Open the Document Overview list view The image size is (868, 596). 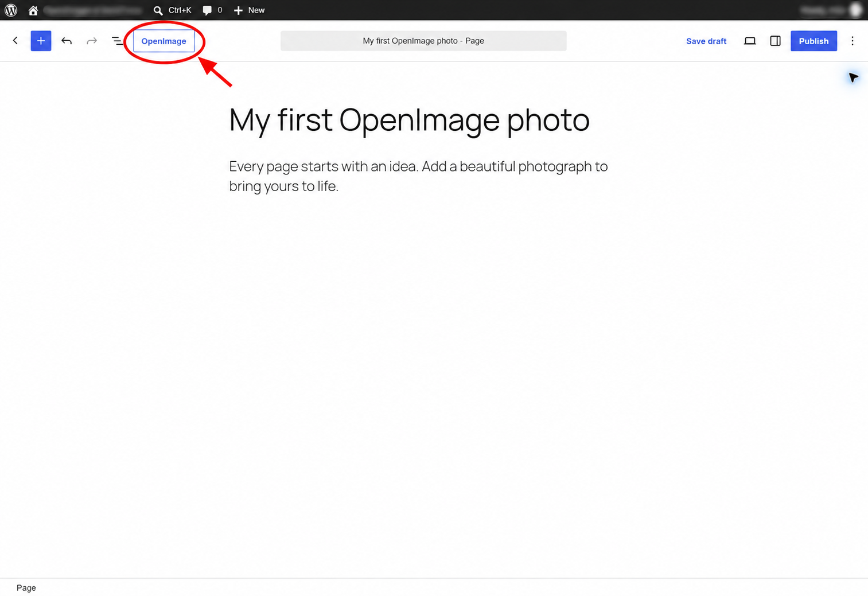[117, 41]
